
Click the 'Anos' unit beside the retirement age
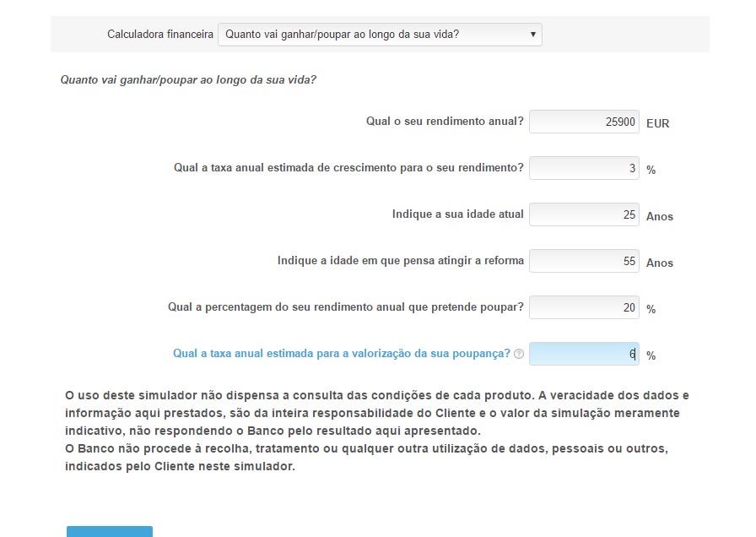click(x=659, y=263)
